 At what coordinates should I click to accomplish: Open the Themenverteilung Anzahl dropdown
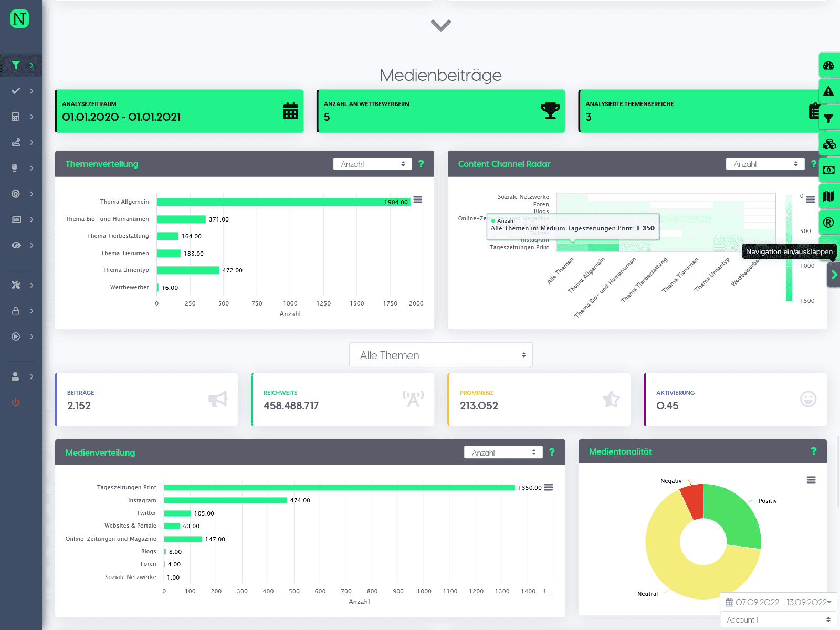(x=373, y=164)
